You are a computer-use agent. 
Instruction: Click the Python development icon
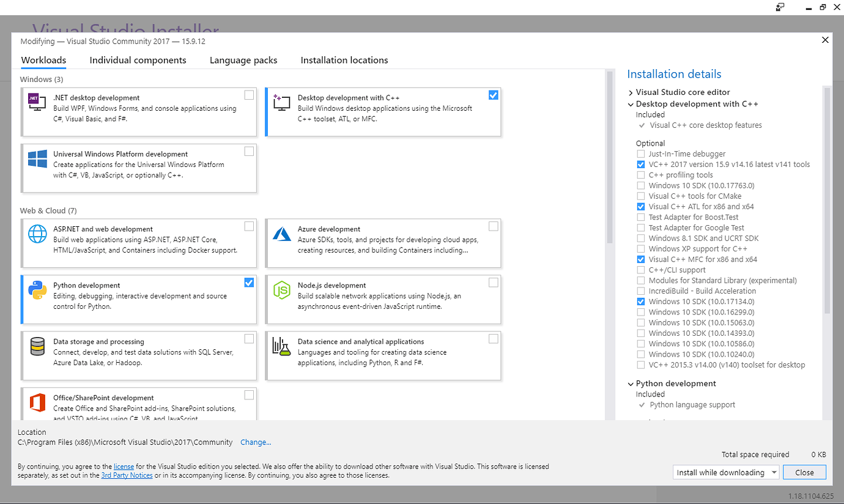(37, 291)
